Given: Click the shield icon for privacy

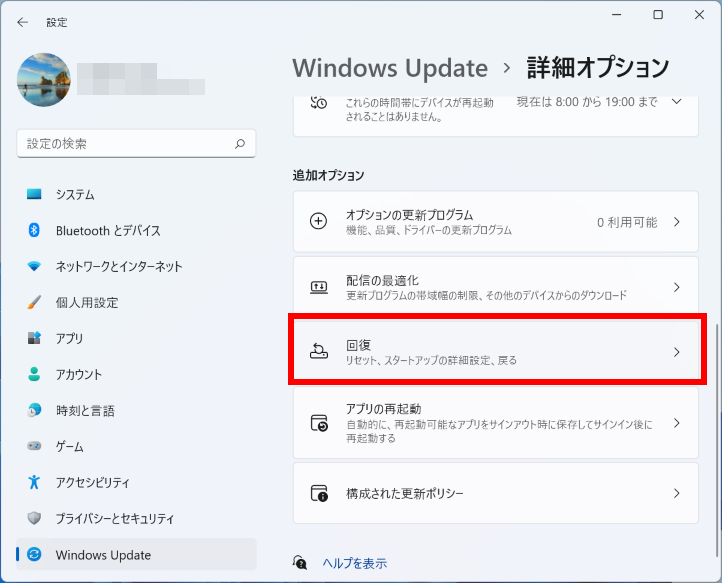Looking at the screenshot, I should tap(34, 518).
